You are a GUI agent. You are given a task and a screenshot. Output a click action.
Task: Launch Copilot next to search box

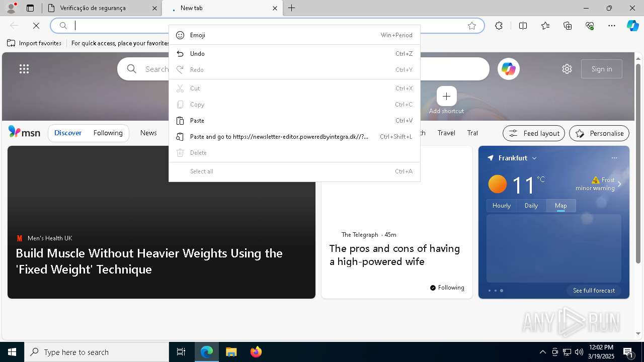(x=509, y=69)
